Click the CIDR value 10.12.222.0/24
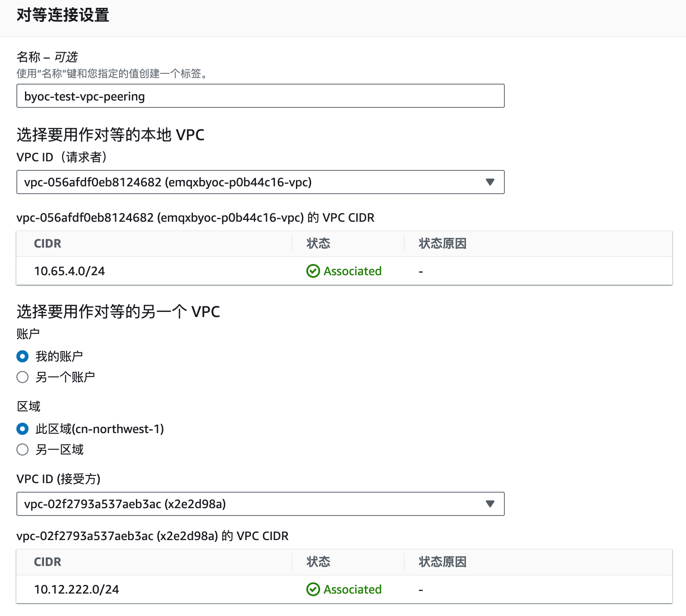686x616 pixels. [76, 589]
